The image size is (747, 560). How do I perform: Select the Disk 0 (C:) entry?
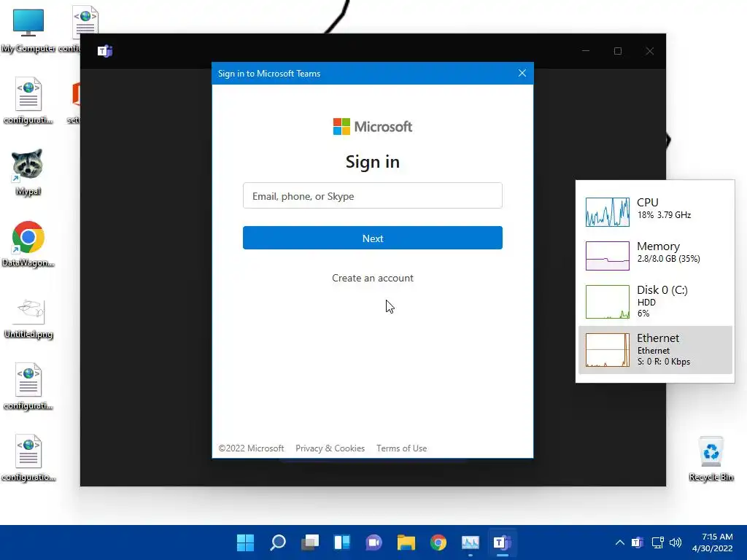point(655,301)
